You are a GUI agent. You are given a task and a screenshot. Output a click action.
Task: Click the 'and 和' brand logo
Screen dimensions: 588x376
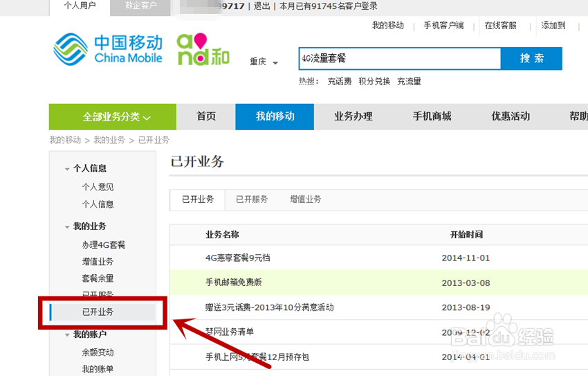pos(203,50)
